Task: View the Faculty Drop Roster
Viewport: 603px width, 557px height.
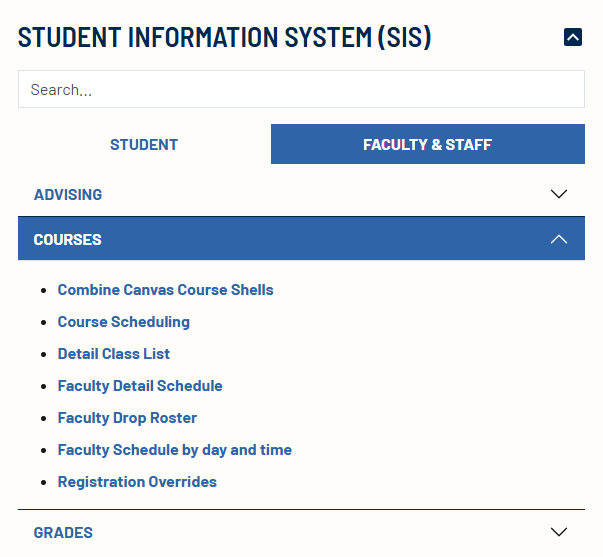Action: point(127,418)
